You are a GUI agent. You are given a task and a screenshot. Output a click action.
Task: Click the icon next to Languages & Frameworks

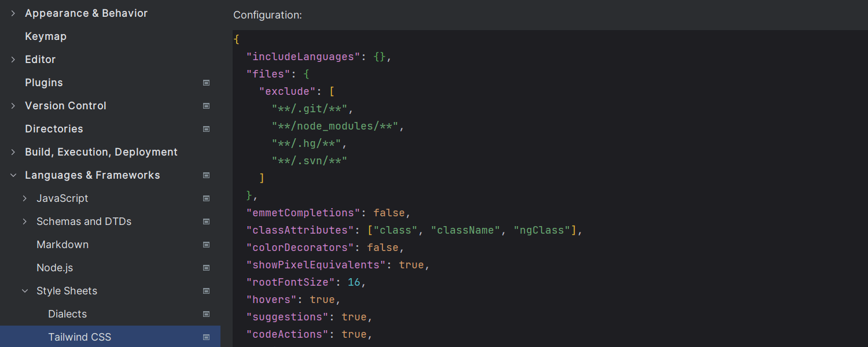(206, 175)
